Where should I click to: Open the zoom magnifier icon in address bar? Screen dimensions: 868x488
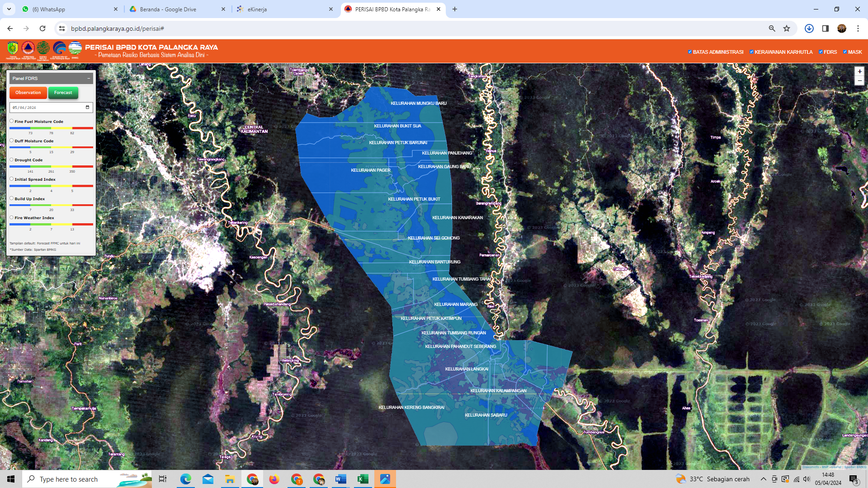pos(772,28)
